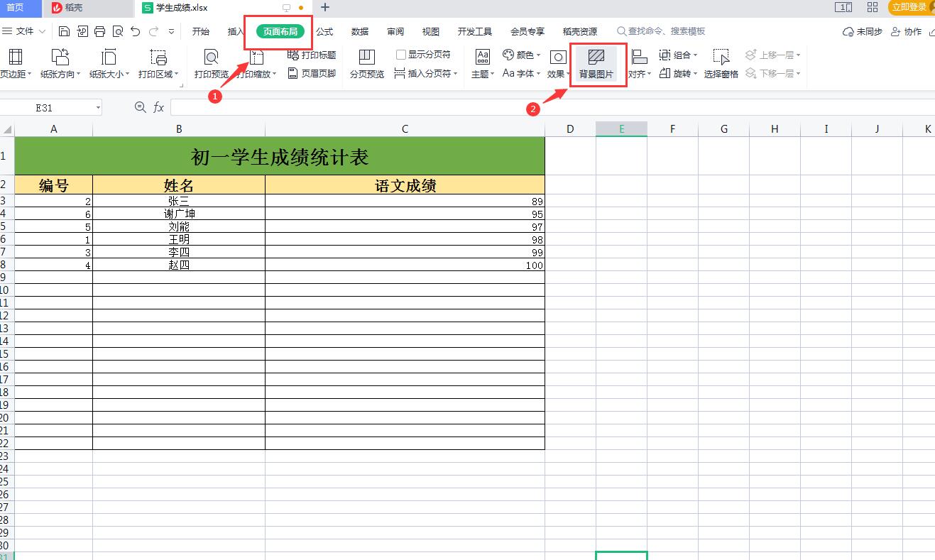
Task: Click the 立即登录 login button
Action: point(909,7)
